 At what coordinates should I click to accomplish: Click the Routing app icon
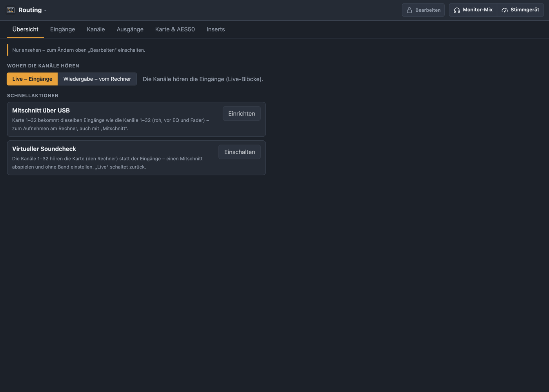point(11,10)
